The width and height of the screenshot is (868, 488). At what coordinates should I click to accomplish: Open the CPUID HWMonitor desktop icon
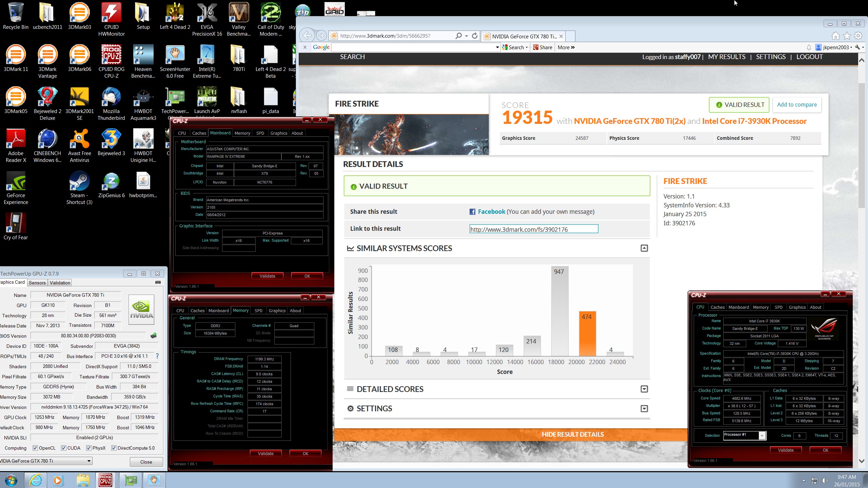click(x=111, y=19)
